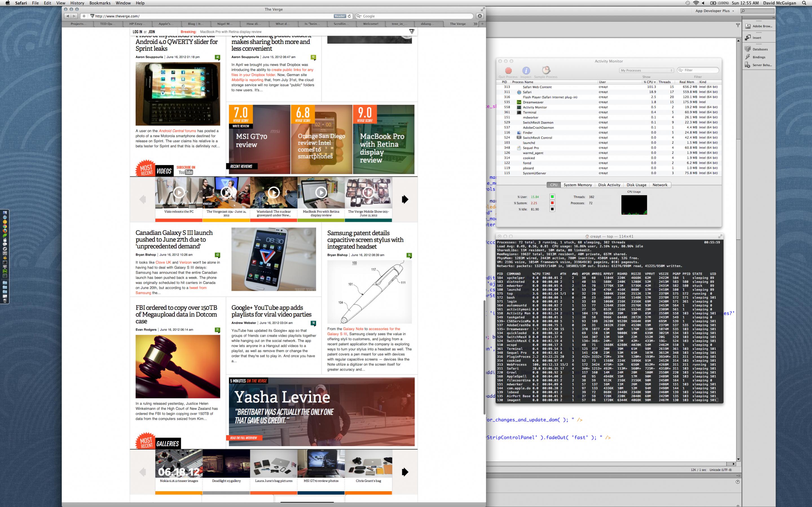Image resolution: width=812 pixels, height=507 pixels.
Task: Open App Developer Plus workspace dropdown
Action: click(714, 11)
